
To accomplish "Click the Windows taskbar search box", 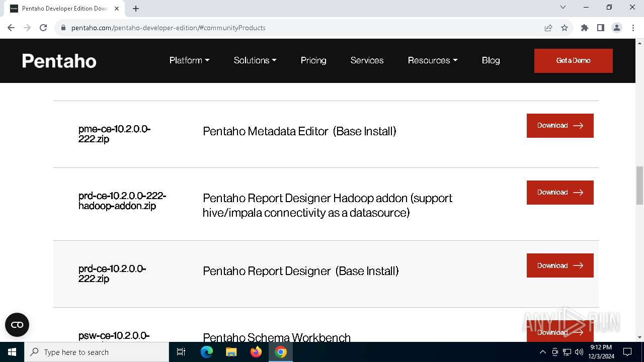I will click(97, 352).
